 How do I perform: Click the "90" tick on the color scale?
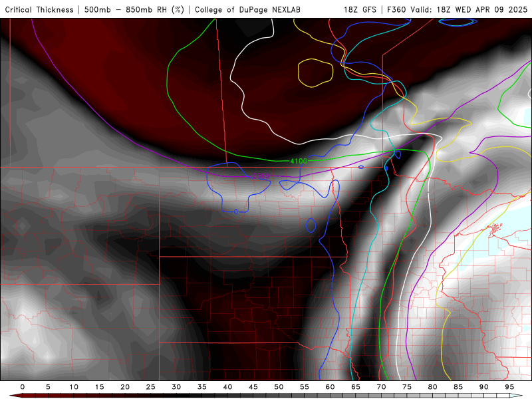[484, 387]
